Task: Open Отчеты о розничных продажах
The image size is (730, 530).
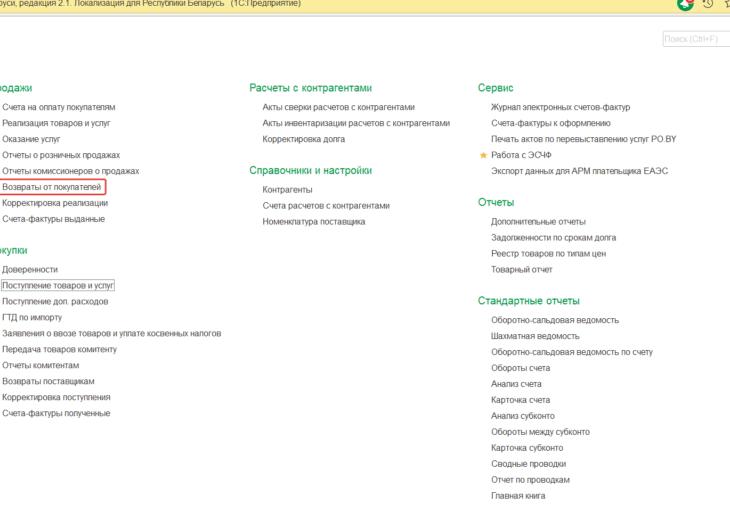Action: [x=61, y=155]
